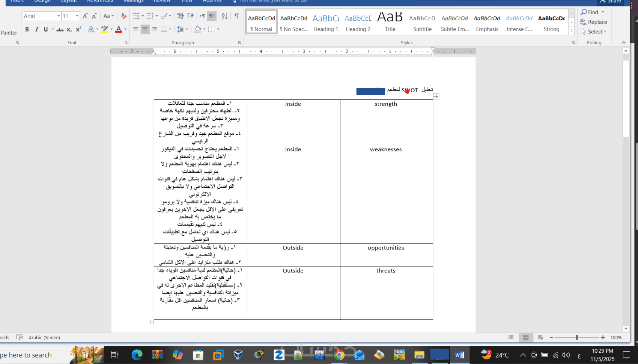The image size is (638, 364).
Task: Expand the shading color arrow
Action: (204, 29)
